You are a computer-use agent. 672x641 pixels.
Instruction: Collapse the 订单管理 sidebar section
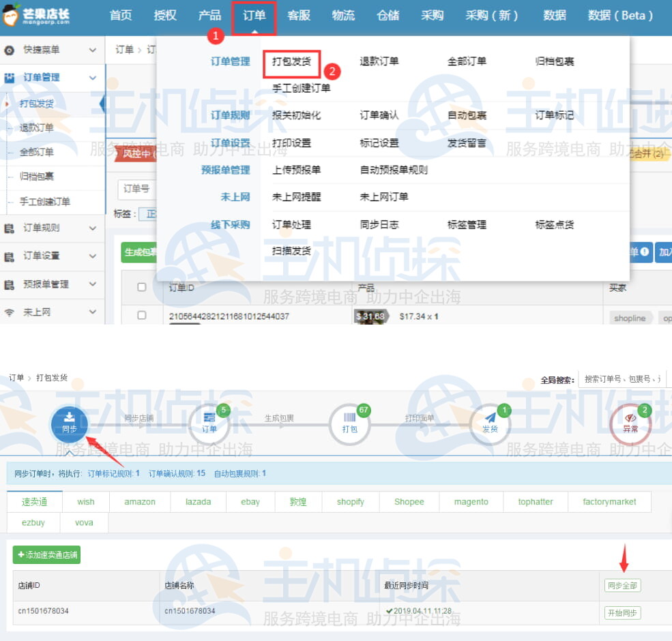(93, 78)
